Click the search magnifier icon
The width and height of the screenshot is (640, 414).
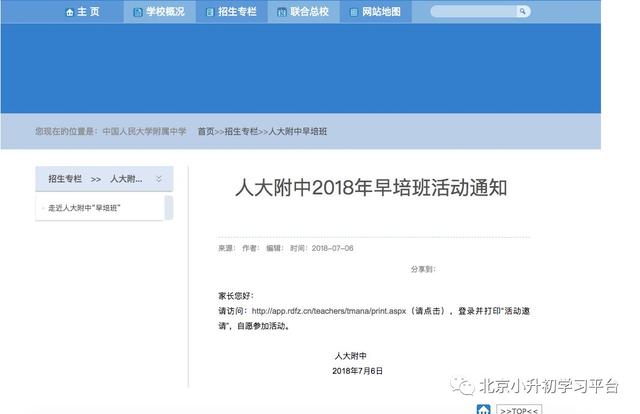point(522,12)
